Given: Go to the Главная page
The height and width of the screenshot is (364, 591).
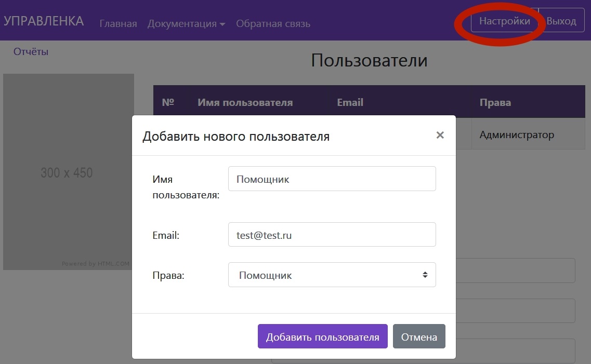Looking at the screenshot, I should (118, 23).
